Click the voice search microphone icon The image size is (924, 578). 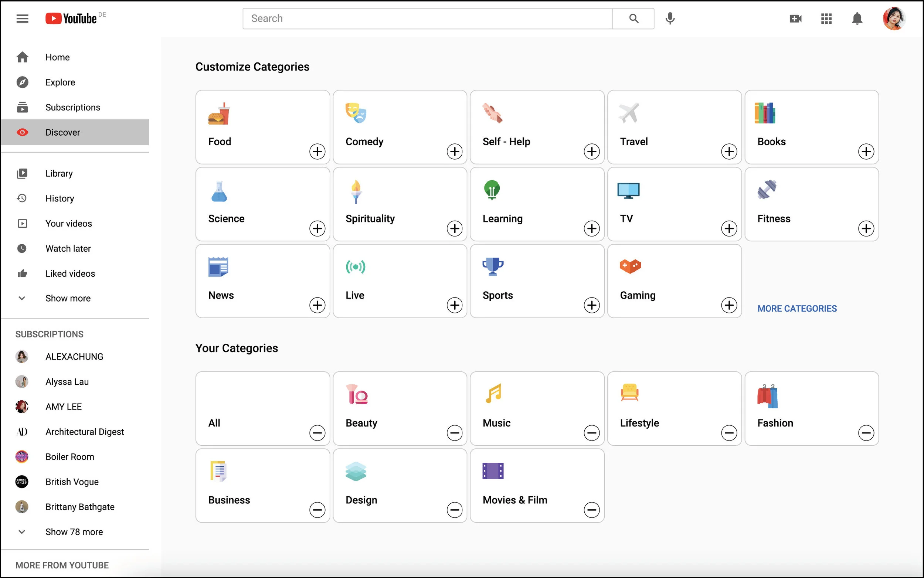[670, 18]
